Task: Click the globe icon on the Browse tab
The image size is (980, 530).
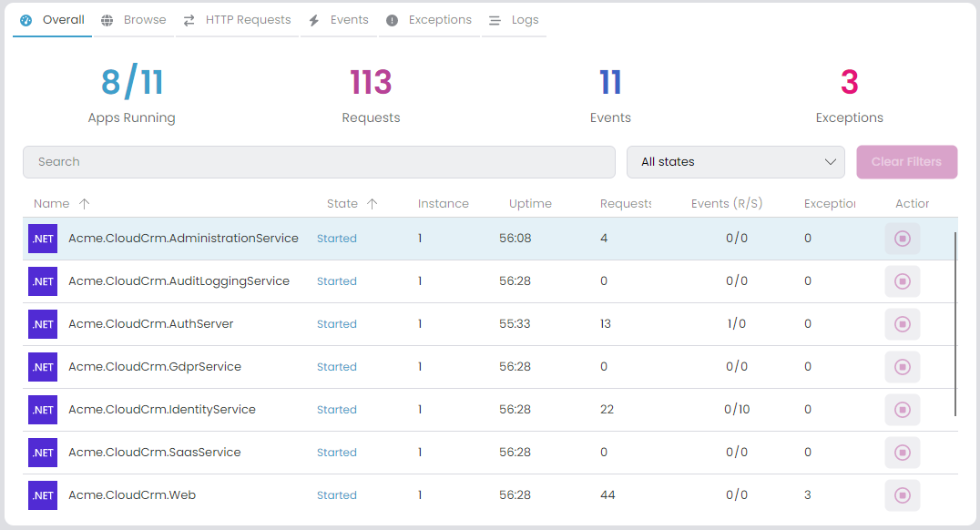Action: click(x=107, y=19)
